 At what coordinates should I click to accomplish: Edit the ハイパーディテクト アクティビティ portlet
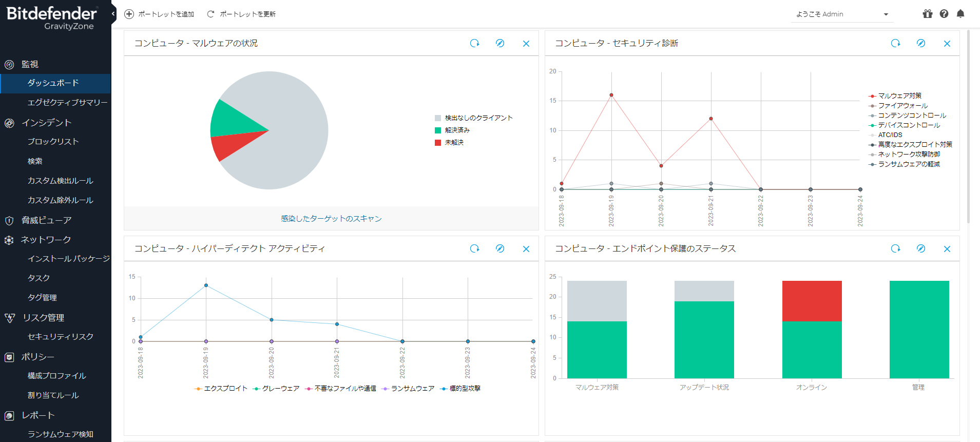click(499, 249)
